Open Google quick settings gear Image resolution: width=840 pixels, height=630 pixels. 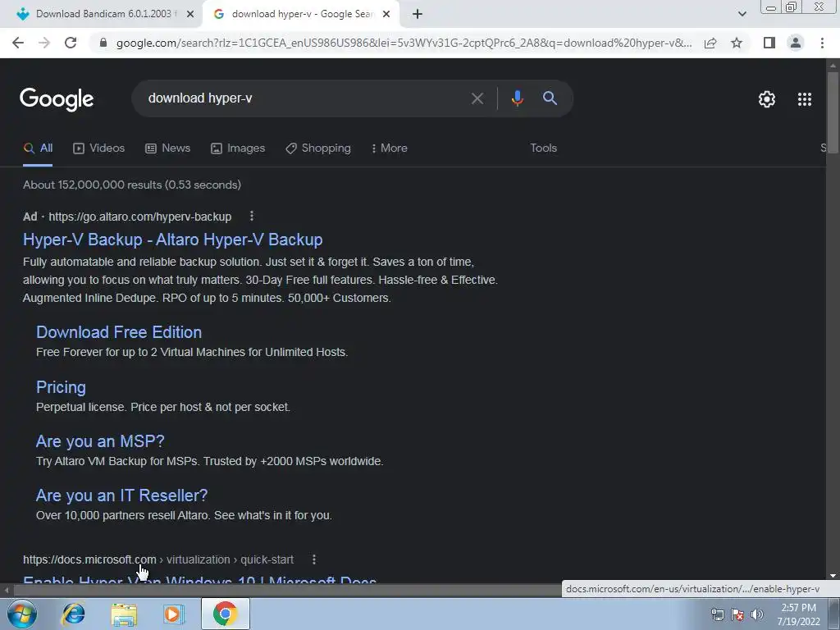click(x=767, y=99)
